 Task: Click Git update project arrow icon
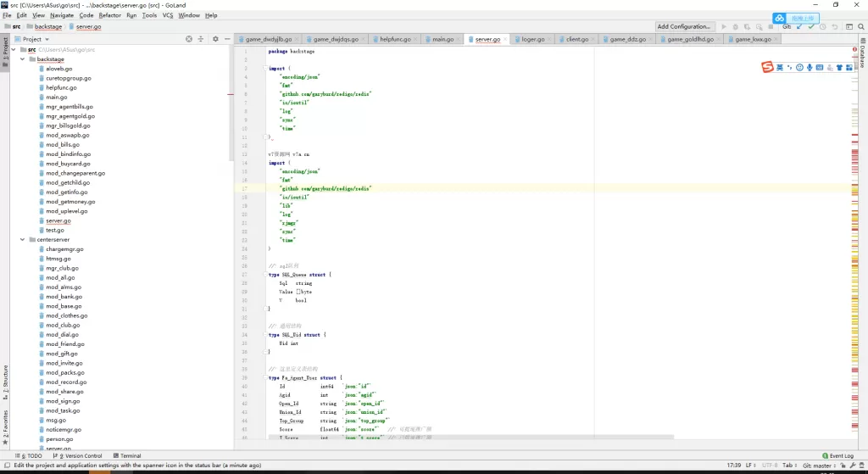(798, 27)
